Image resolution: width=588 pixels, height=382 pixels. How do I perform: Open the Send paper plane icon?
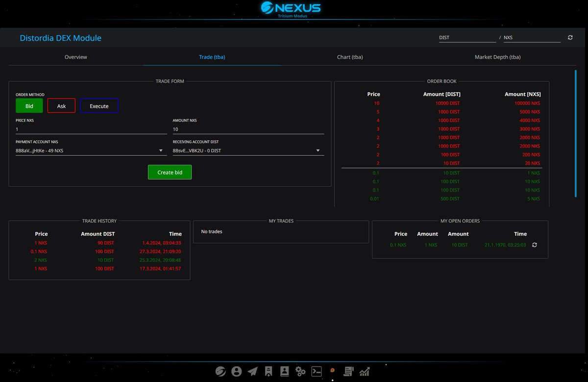tap(252, 371)
